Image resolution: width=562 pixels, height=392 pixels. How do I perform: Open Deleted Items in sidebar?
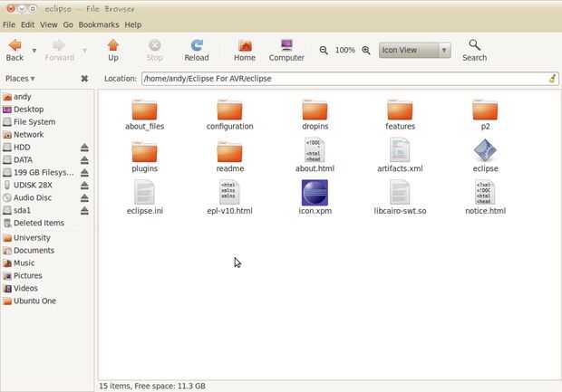coord(34,223)
